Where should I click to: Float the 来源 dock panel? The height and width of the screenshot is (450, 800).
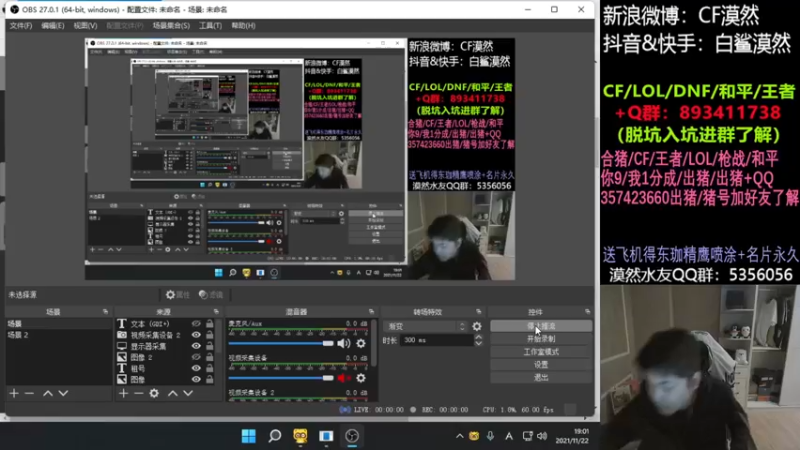[216, 312]
